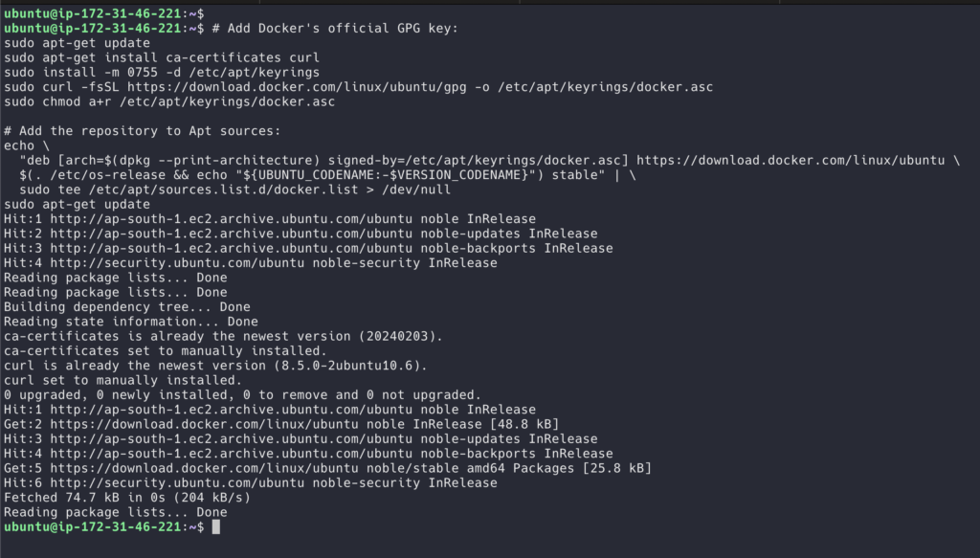This screenshot has width=980, height=558.
Task: Click the topmost empty ubuntu@ip-172-31-46-221 prompt
Action: click(x=103, y=13)
